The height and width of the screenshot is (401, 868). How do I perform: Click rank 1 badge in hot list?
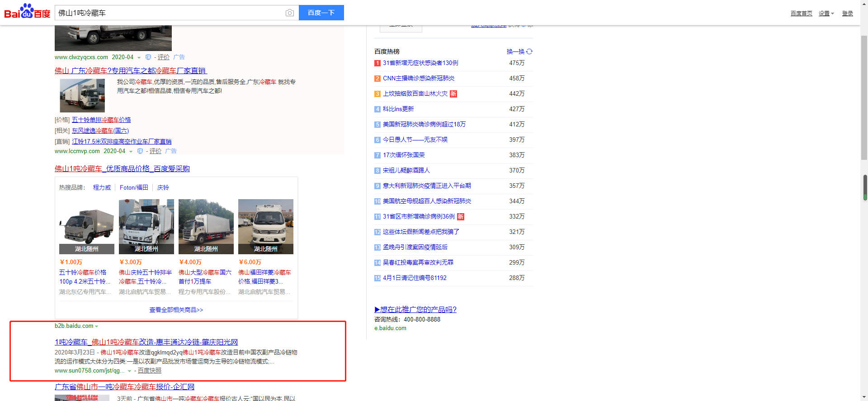pos(377,63)
